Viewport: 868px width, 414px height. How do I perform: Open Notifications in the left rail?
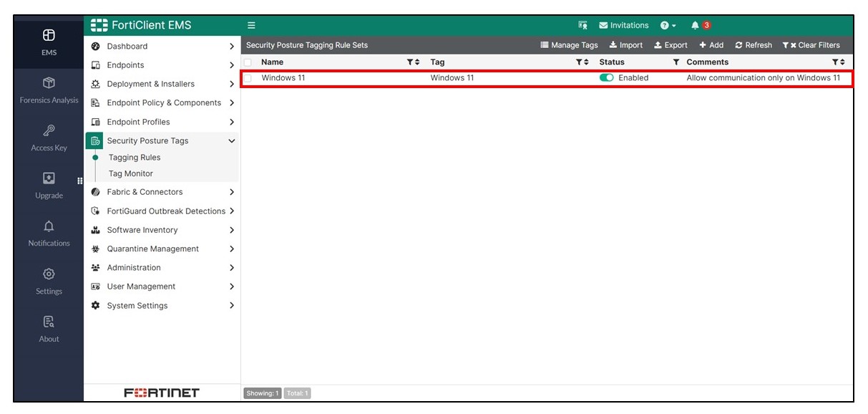pos(49,234)
